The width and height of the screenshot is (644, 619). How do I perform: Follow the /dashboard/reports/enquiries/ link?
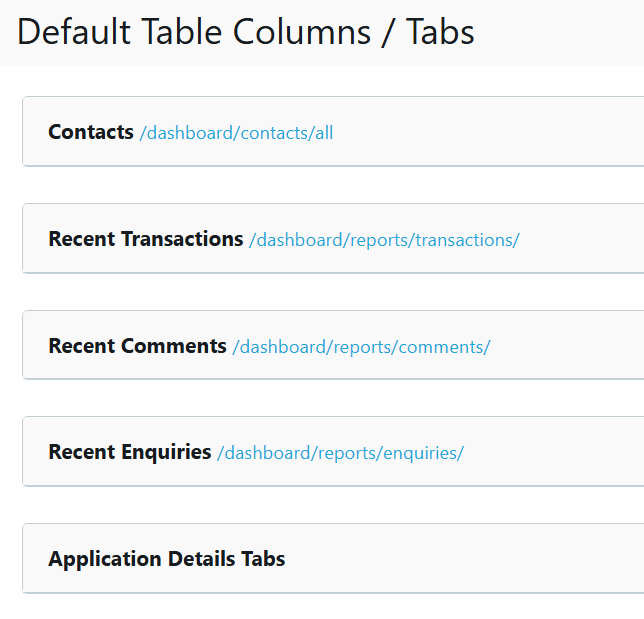(x=340, y=453)
